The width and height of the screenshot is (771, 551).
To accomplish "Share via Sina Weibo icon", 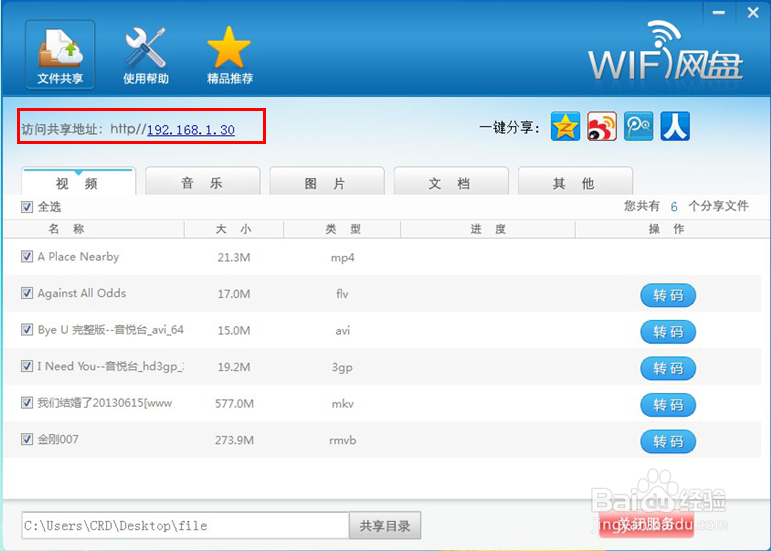I will click(602, 126).
